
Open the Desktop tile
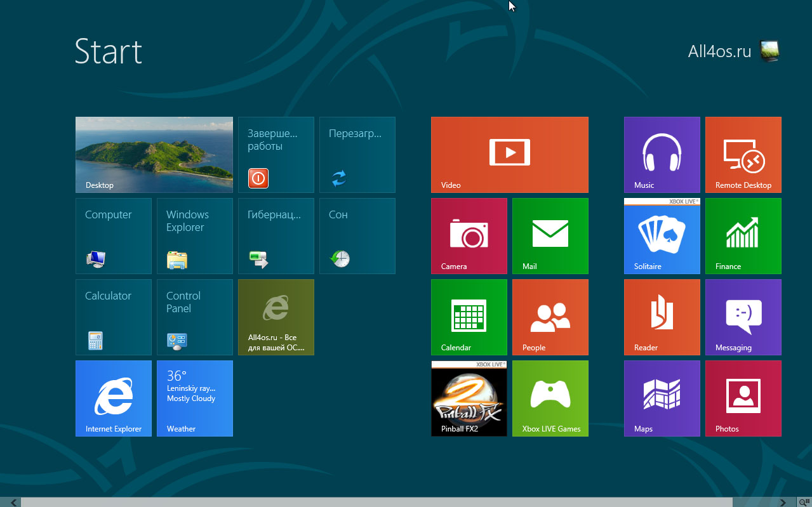point(154,155)
